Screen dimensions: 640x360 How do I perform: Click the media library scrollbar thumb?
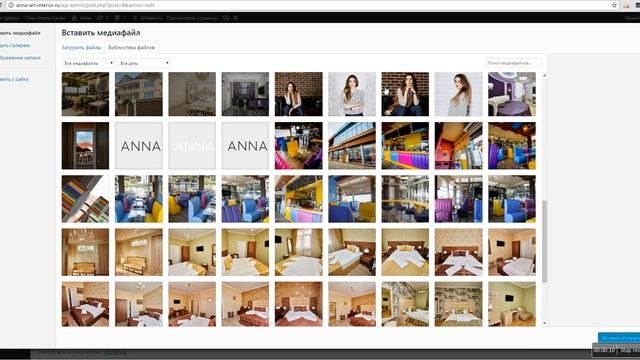pos(544,241)
